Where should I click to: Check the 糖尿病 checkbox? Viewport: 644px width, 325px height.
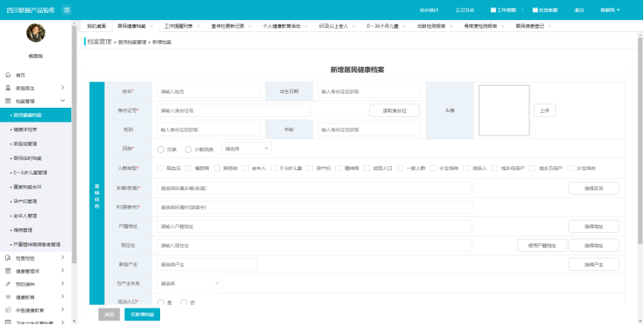[189, 169]
